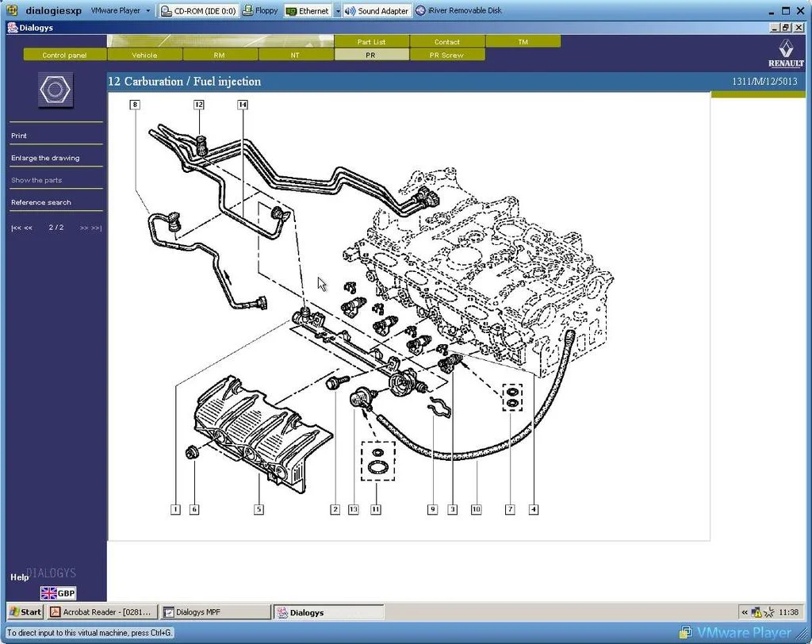The image size is (812, 644).
Task: Open the TM tab
Action: (523, 41)
